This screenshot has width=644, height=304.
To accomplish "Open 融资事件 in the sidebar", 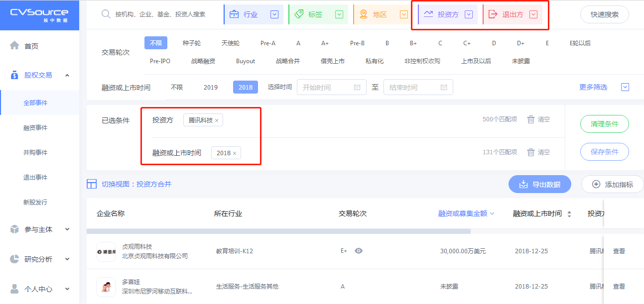I will click(x=35, y=128).
